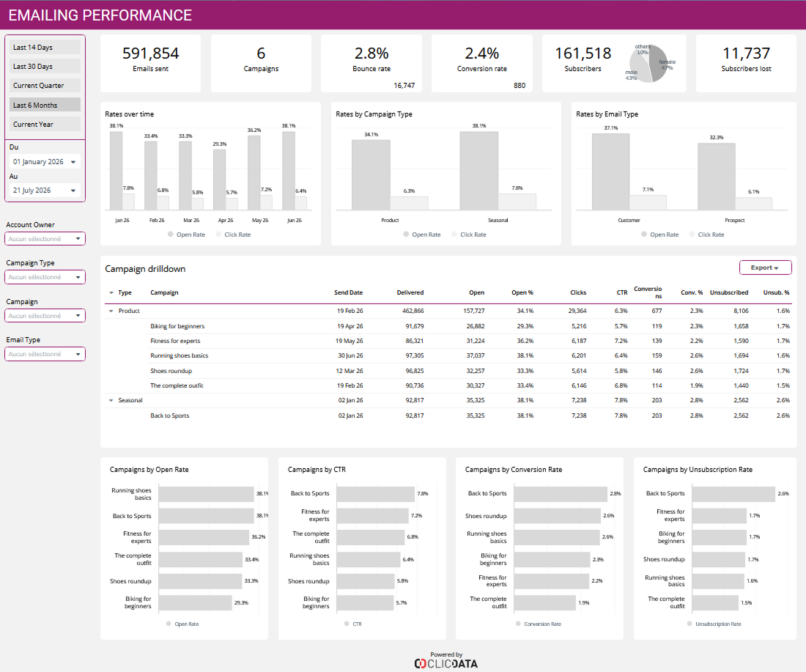806x672 pixels.
Task: Click Back to Sports bar in Campaigns by CTR
Action: 376,494
